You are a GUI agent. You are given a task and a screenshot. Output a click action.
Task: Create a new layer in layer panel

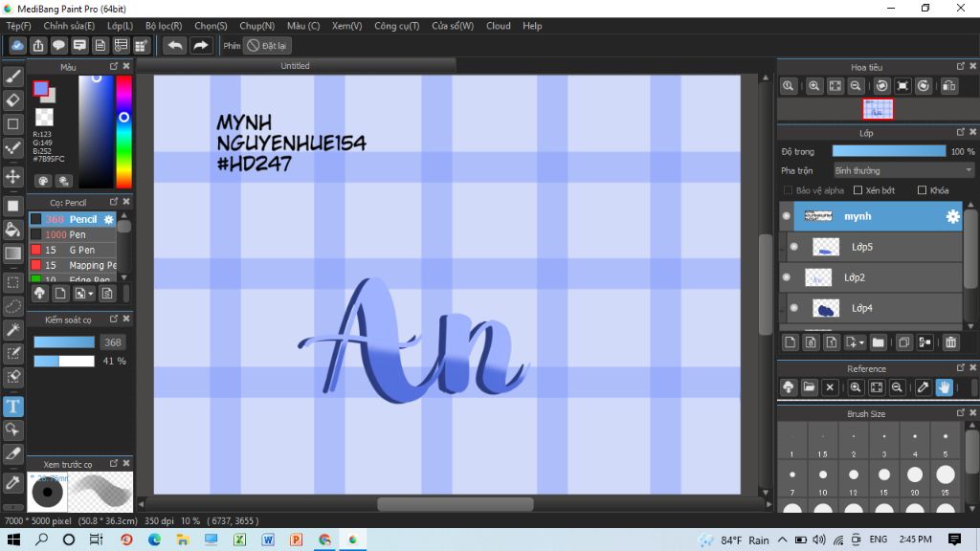tap(790, 342)
